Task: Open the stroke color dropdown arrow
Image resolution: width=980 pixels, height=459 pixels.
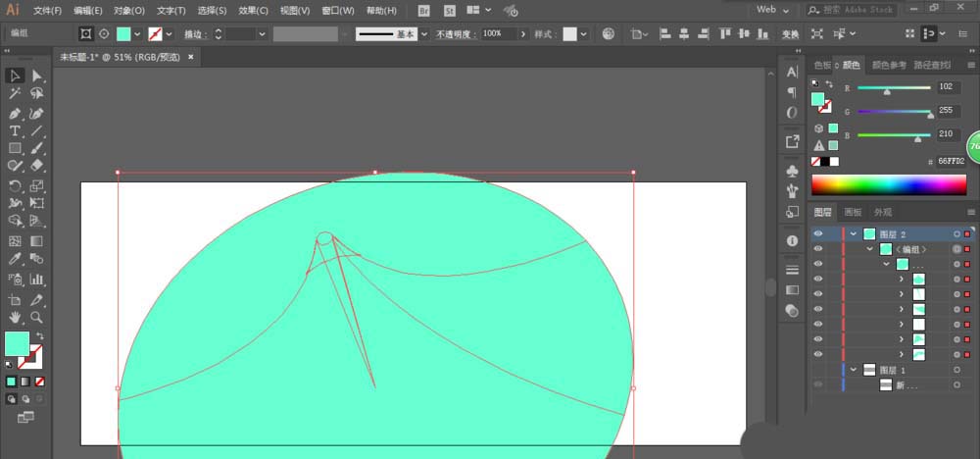Action: (x=169, y=34)
